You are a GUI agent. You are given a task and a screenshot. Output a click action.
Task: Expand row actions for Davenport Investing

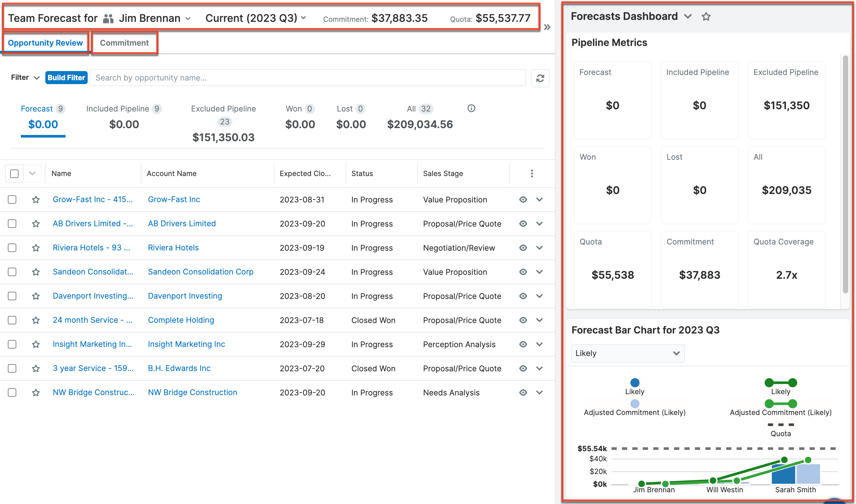pyautogui.click(x=539, y=296)
